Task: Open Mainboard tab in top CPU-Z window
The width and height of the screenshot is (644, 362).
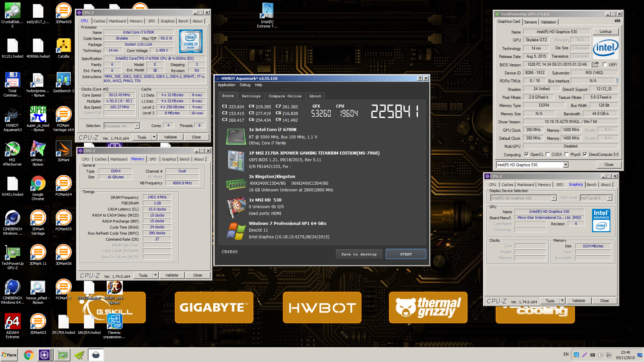Action: [117, 21]
